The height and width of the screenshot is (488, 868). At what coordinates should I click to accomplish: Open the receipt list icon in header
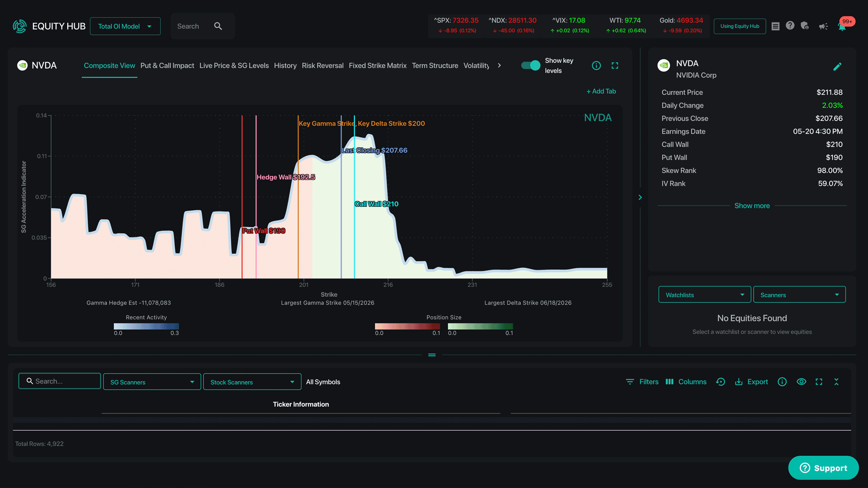pos(775,26)
